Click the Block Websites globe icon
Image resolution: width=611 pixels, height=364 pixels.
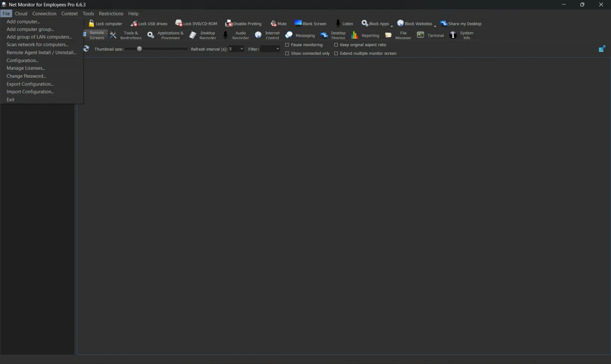tap(400, 23)
